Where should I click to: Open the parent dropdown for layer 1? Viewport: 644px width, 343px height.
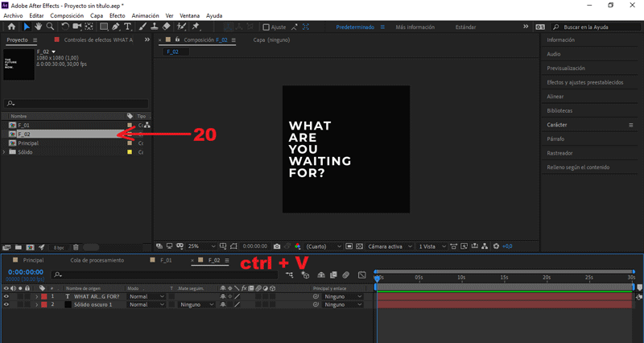343,296
